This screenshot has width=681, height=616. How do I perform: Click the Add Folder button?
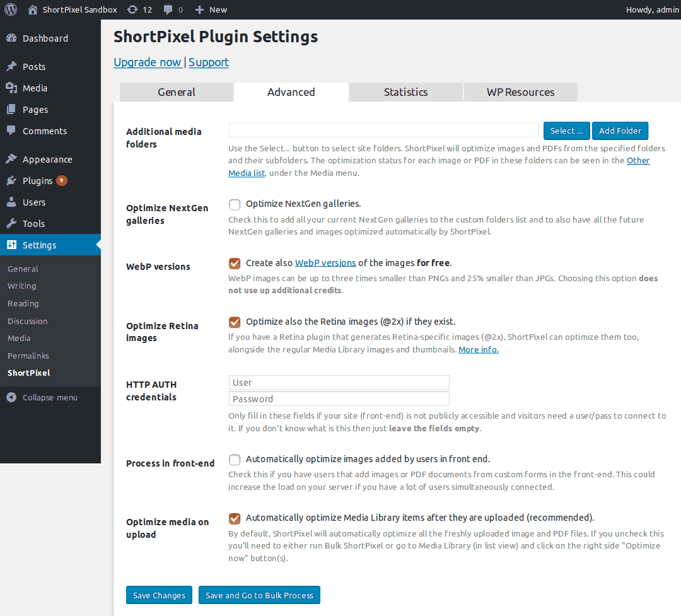[x=620, y=131]
